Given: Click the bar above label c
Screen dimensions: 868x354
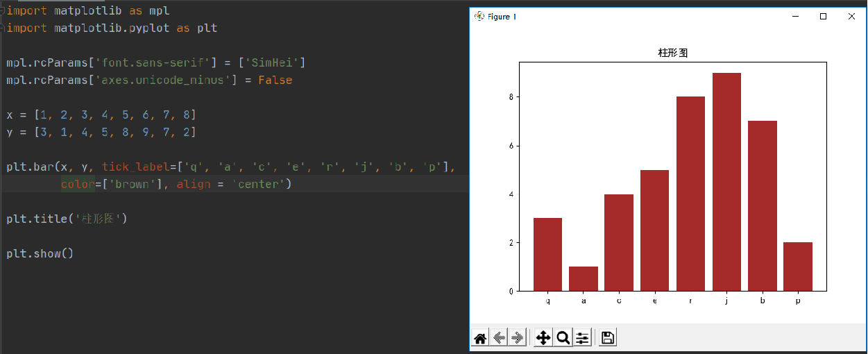Looking at the screenshot, I should click(x=619, y=242).
